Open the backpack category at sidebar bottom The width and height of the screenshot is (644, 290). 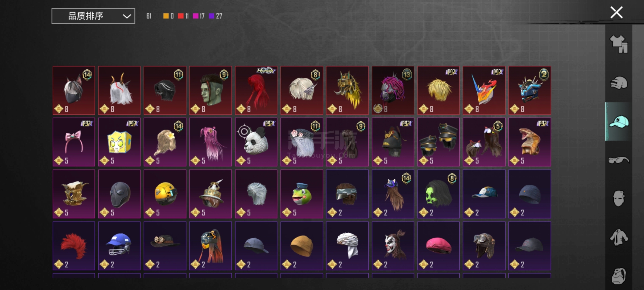[619, 275]
